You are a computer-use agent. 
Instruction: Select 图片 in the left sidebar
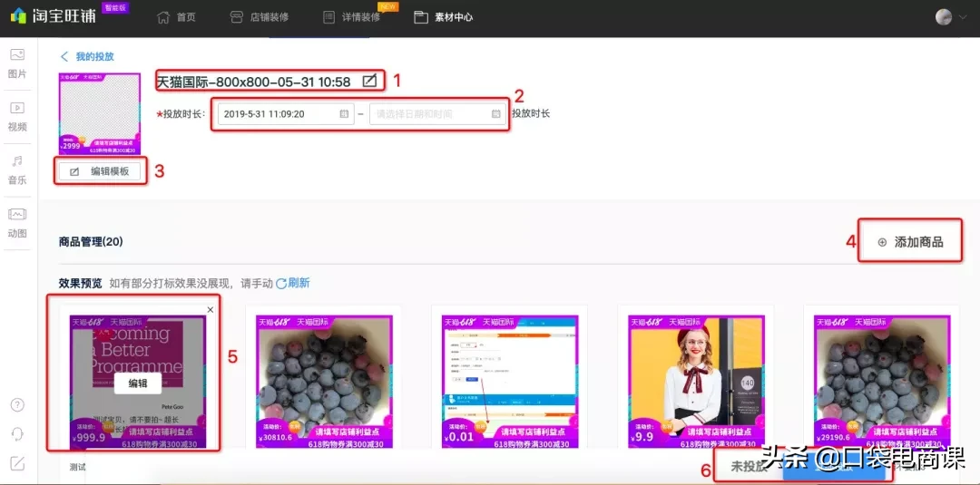point(17,63)
